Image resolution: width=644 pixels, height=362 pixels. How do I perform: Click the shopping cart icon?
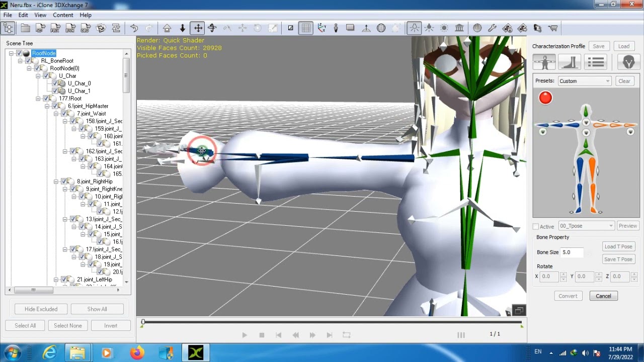[x=553, y=28]
